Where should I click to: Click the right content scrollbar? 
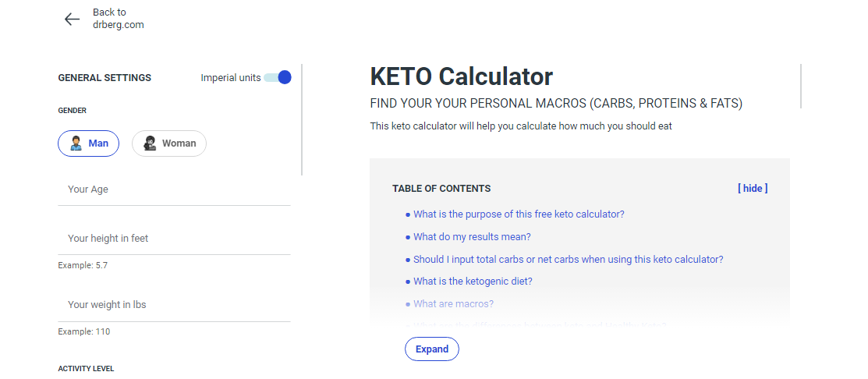[x=801, y=86]
